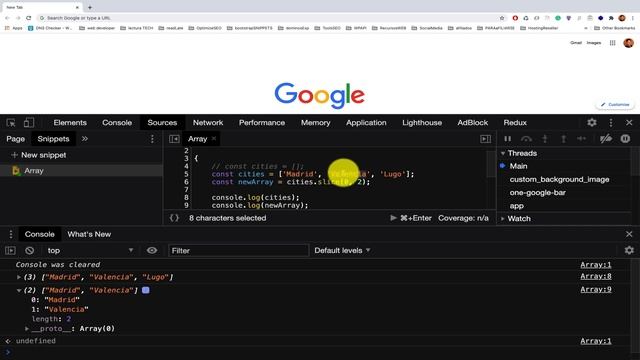Open the Application tab
This screenshot has width=640, height=360.
pos(366,122)
